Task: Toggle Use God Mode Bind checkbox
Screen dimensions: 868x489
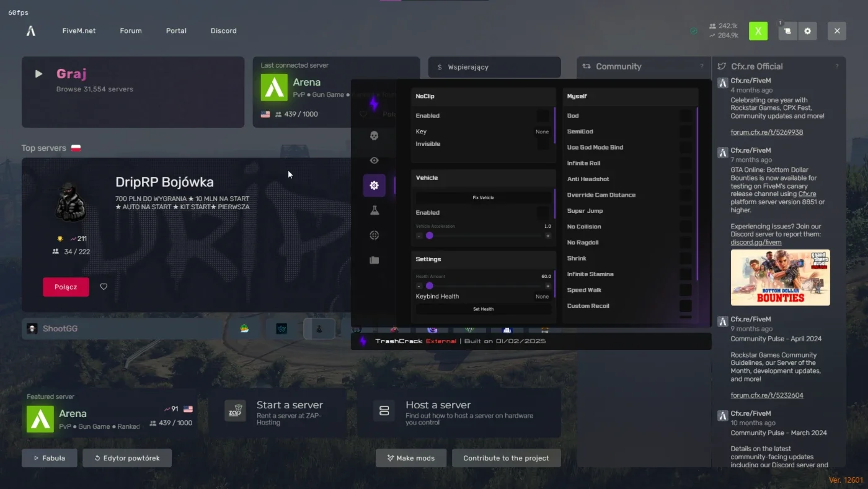Action: coord(685,147)
